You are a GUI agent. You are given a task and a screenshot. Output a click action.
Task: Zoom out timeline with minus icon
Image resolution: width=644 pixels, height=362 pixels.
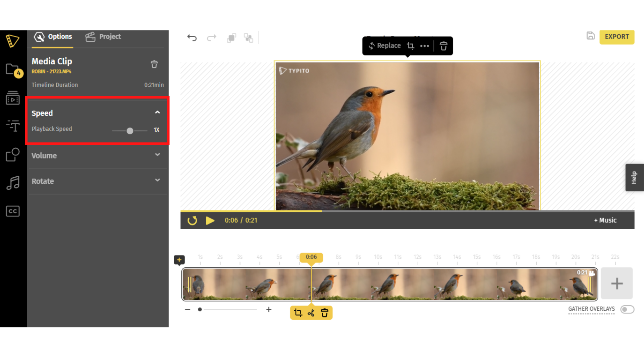pos(187,309)
